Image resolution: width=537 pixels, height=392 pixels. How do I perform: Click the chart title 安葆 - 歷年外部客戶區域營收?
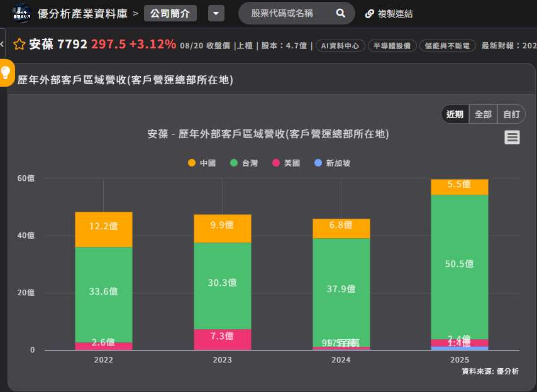click(268, 134)
